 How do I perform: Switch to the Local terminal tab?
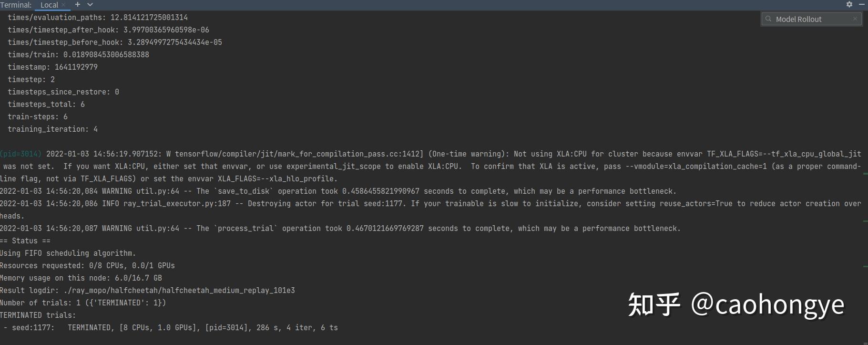coord(49,5)
